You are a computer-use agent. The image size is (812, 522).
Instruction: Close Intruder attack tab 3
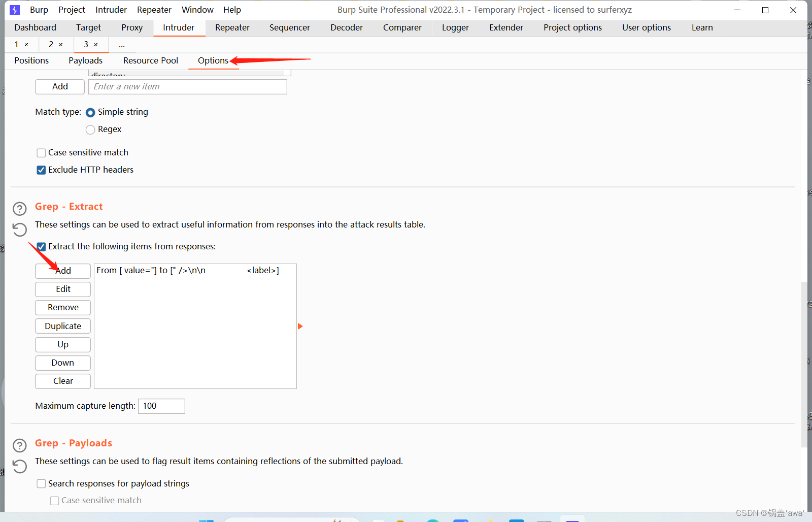coord(96,45)
